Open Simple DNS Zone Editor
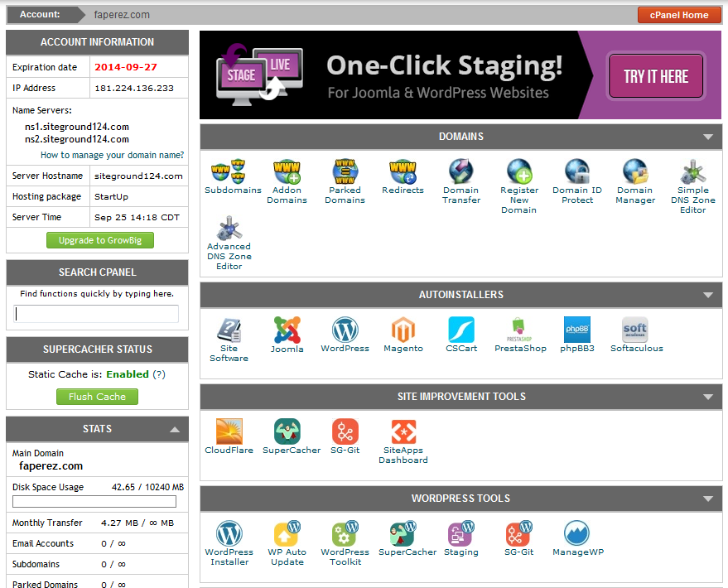The height and width of the screenshot is (588, 728). [x=693, y=186]
